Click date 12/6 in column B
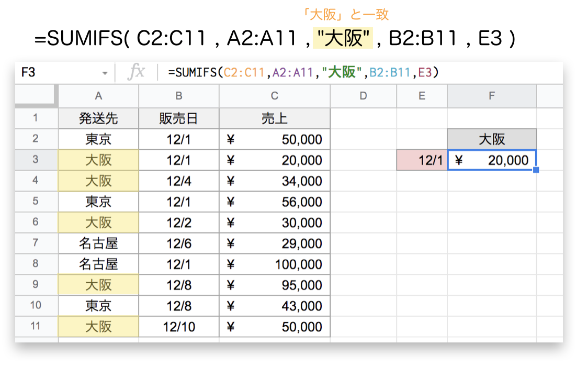 pyautogui.click(x=179, y=243)
